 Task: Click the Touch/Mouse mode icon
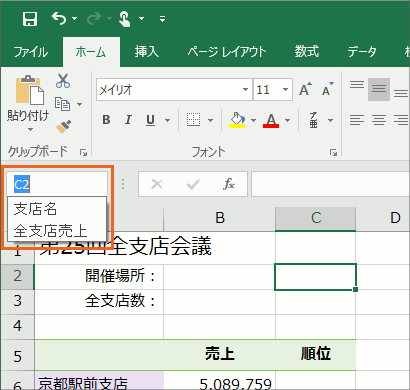(x=124, y=18)
